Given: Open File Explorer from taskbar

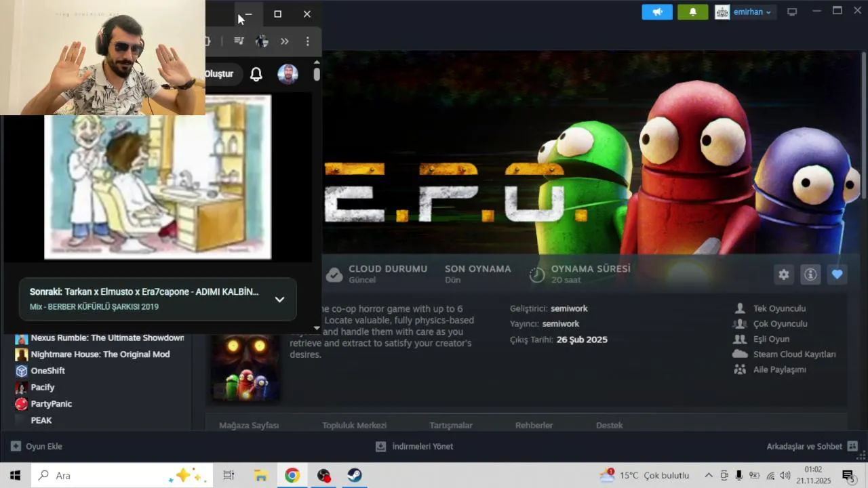Looking at the screenshot, I should (260, 475).
